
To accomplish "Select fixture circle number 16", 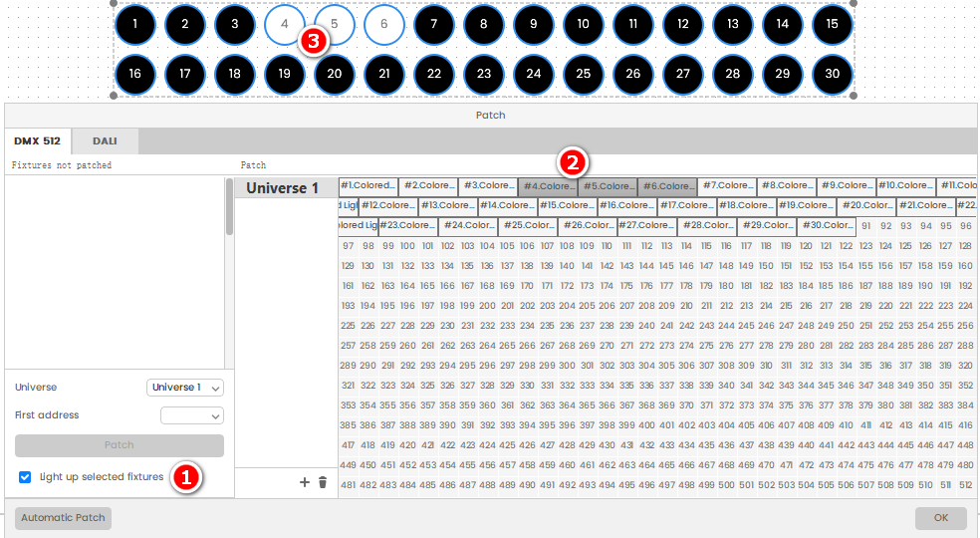I will (x=135, y=74).
